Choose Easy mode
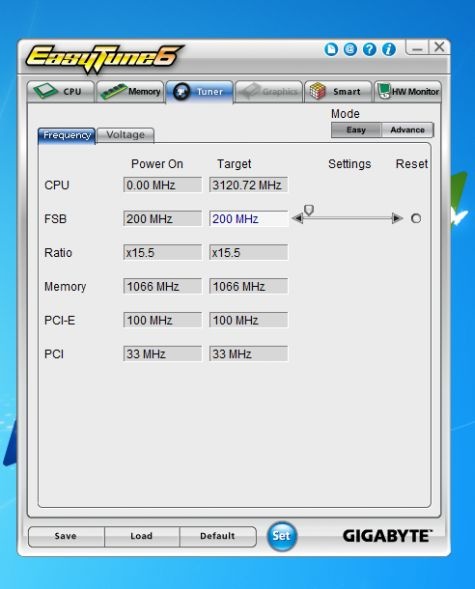The image size is (475, 589). 356,130
